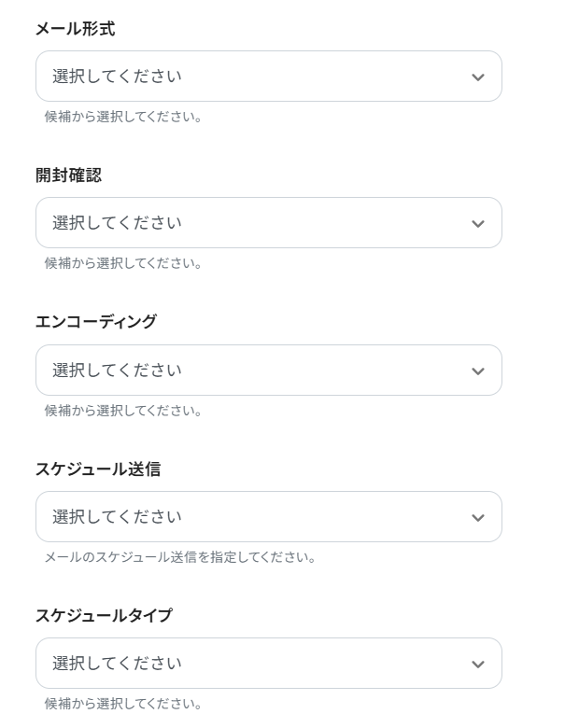Click the chevron arrow in スケジュール送信 dropdown
Screen dimensions: 579x728
click(x=478, y=518)
